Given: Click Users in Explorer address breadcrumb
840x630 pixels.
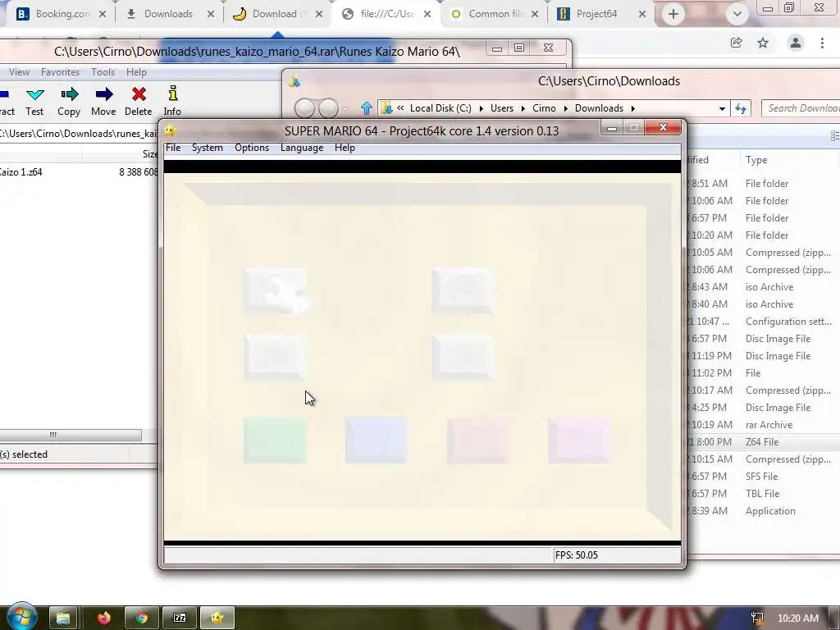Looking at the screenshot, I should pyautogui.click(x=502, y=108).
